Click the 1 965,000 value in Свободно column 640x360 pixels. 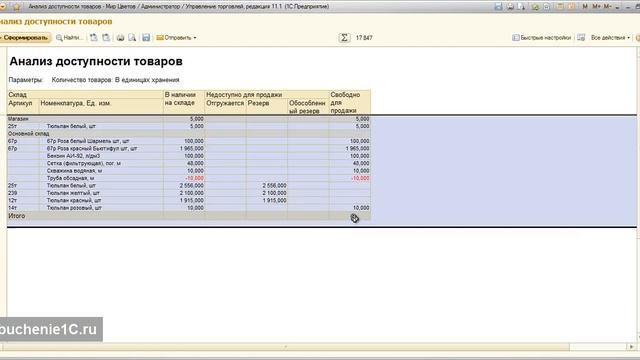click(x=357, y=149)
